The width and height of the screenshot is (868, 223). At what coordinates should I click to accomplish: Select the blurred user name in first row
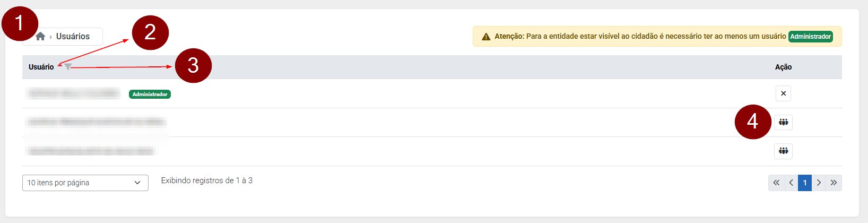pos(73,94)
